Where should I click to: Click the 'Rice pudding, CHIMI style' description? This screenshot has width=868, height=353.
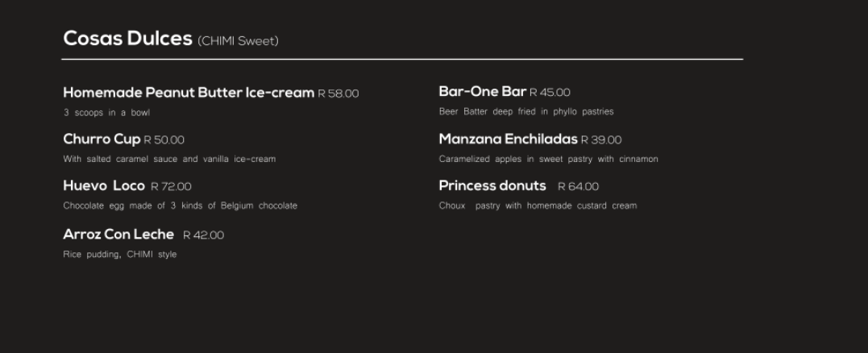click(119, 255)
